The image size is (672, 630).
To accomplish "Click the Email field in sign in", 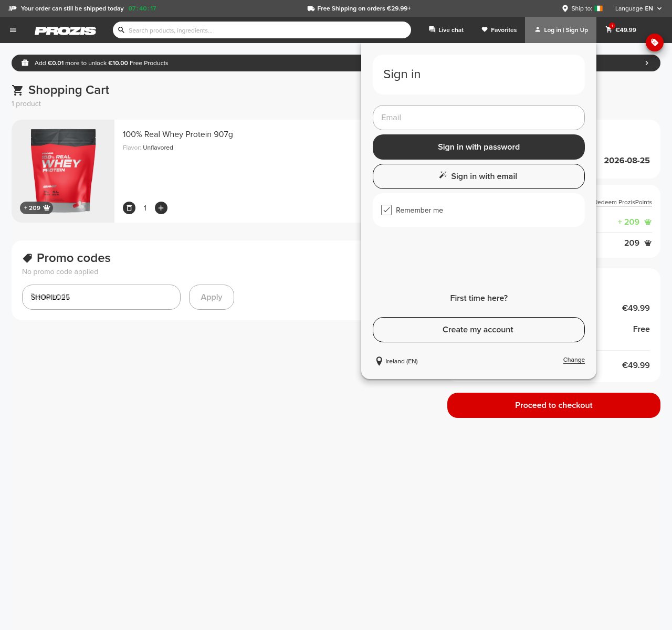I will point(479,118).
